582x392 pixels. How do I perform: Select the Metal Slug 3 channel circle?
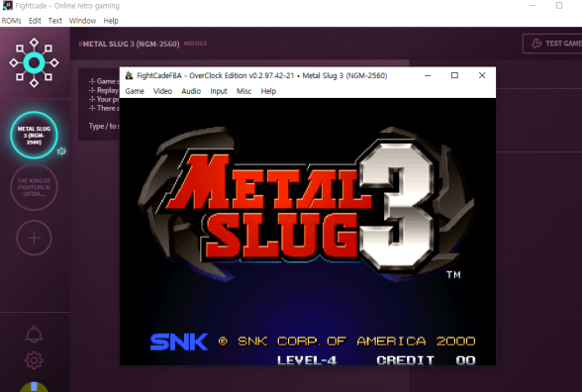(x=34, y=135)
